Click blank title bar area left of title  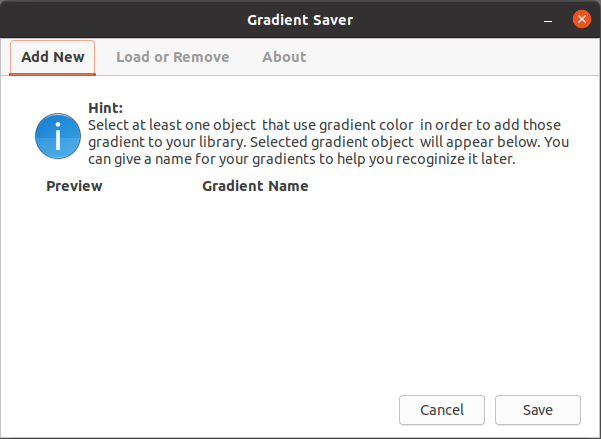123,19
